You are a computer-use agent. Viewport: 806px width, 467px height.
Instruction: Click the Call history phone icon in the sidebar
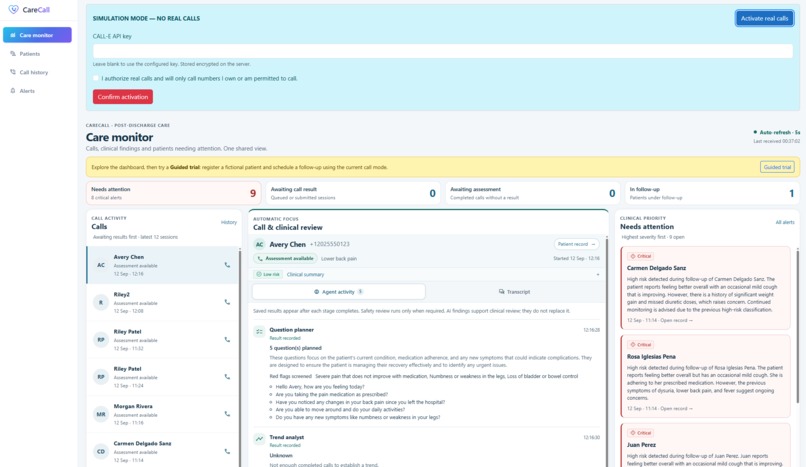(13, 72)
